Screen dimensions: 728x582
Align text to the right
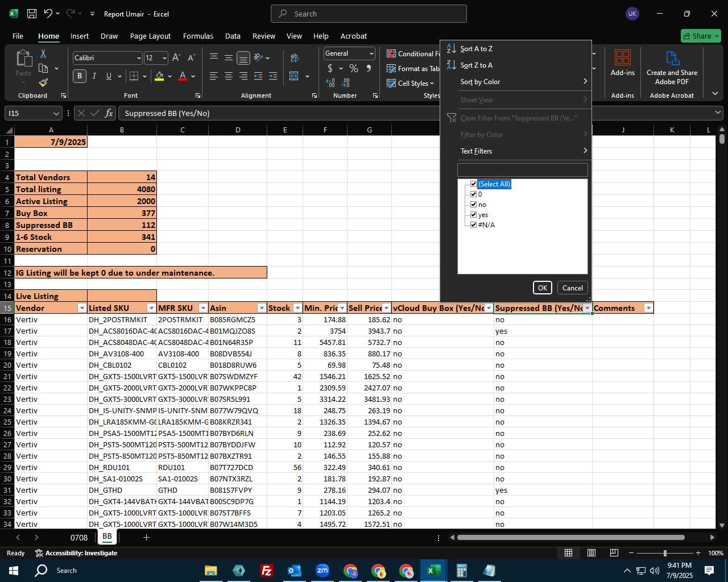point(243,76)
